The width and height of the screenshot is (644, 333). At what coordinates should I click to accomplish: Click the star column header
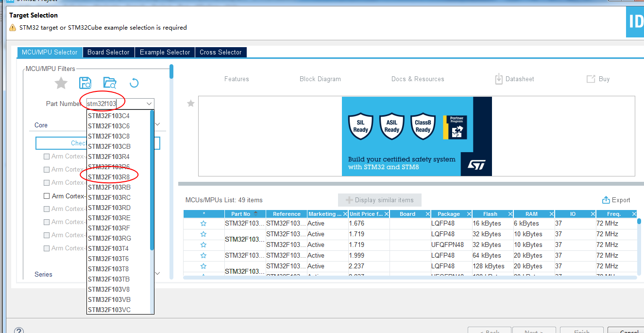pos(203,214)
